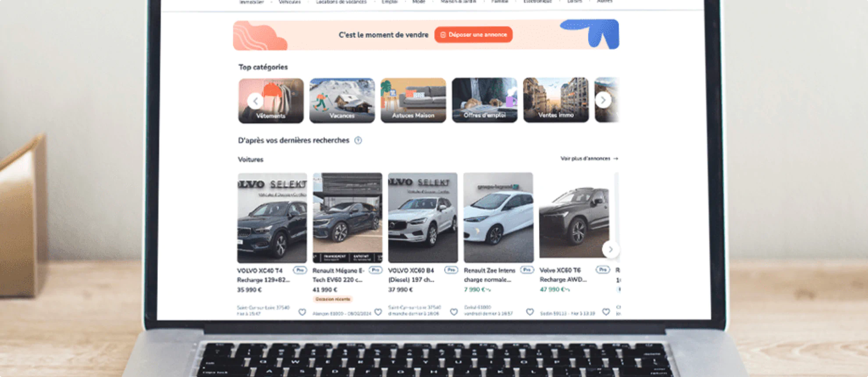
Task: Open the VOLVO XC40 T4 Recharge listing title
Action: [263, 275]
